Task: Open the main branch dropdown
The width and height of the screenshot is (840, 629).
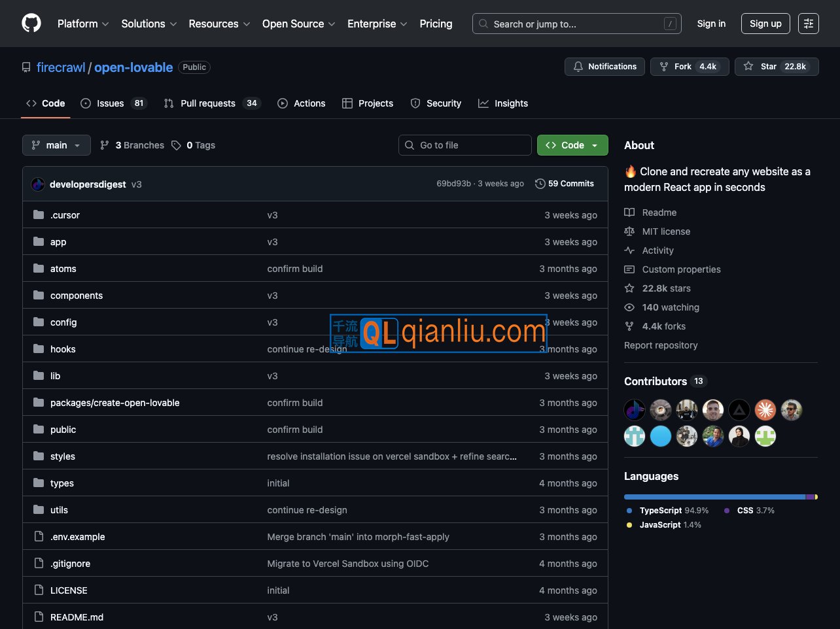Action: [56, 145]
